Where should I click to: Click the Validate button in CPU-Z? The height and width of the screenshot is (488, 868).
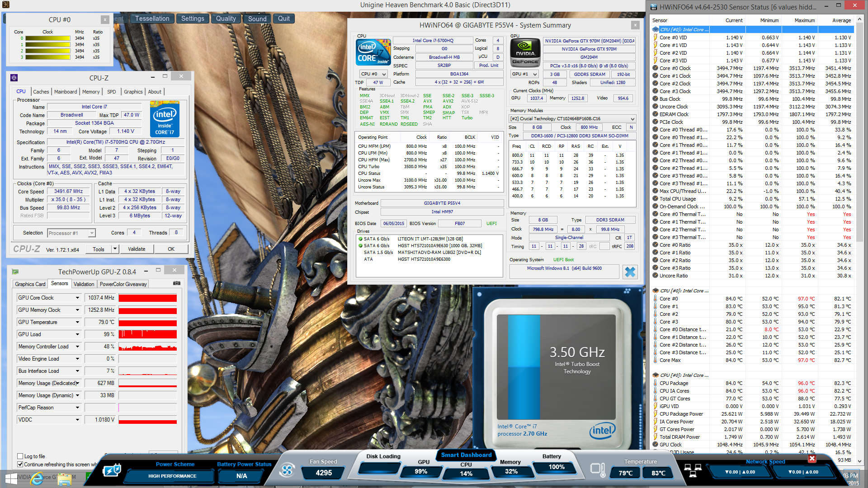point(137,249)
